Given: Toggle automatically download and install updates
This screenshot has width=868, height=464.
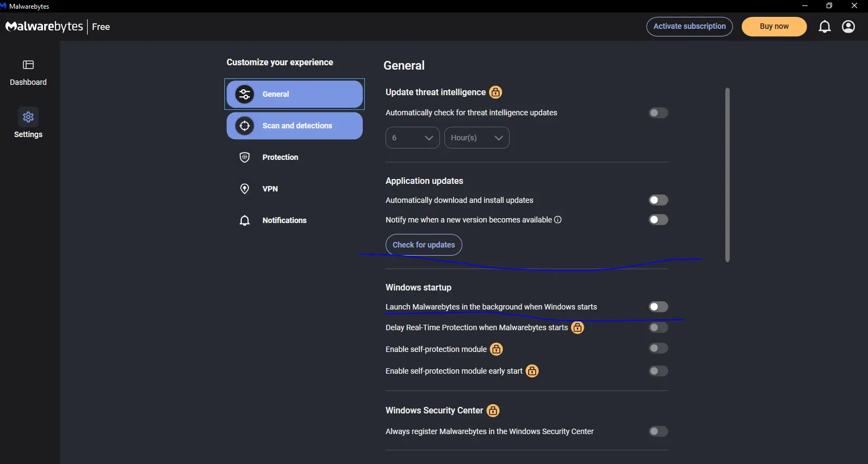Looking at the screenshot, I should [x=658, y=200].
